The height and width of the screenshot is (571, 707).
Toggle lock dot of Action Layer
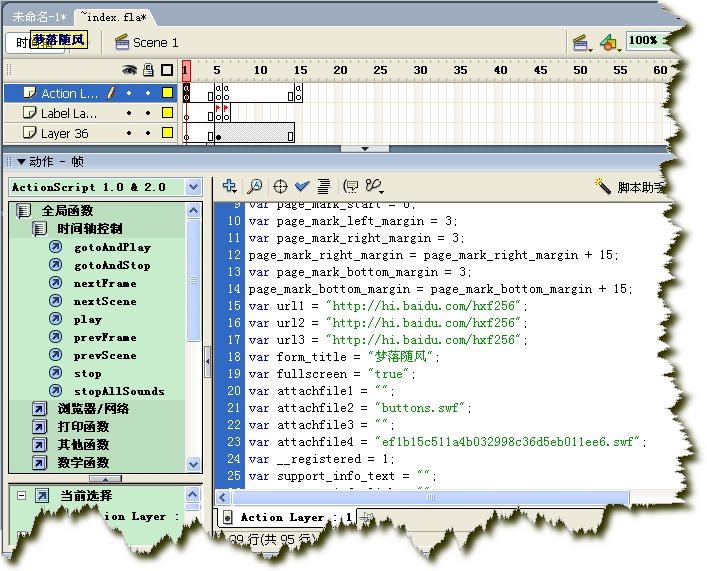[148, 93]
